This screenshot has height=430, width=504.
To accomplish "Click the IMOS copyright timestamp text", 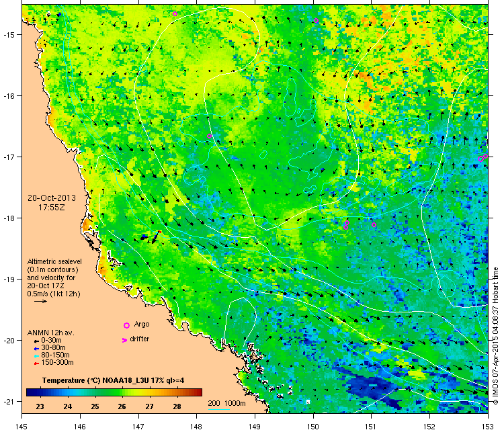I will point(495,335).
